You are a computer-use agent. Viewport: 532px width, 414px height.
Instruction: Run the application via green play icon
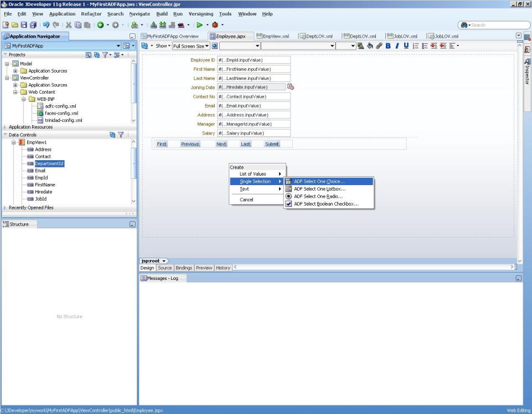pyautogui.click(x=200, y=24)
